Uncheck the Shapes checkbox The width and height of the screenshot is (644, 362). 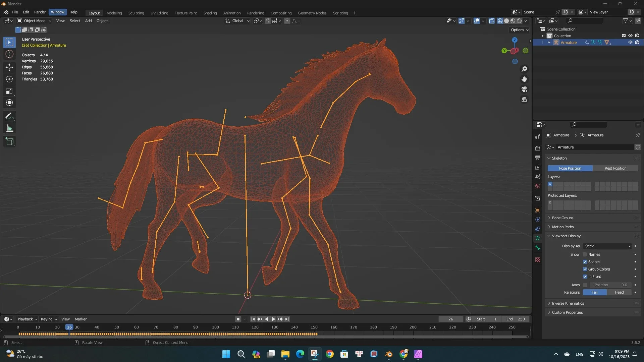pyautogui.click(x=585, y=262)
